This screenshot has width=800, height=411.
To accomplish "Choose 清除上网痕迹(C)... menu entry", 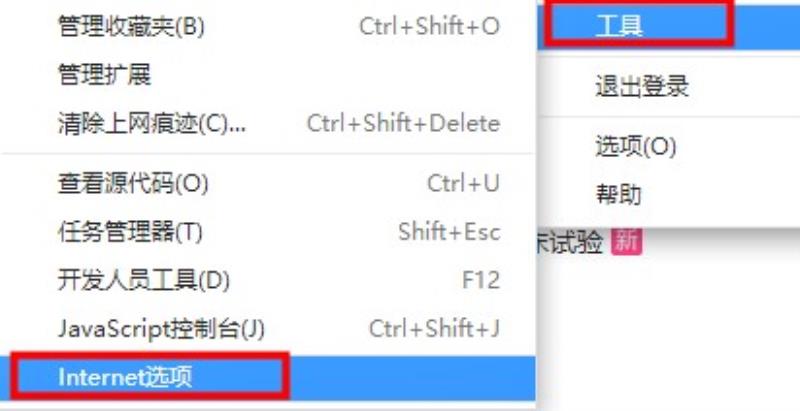I will point(268,124).
